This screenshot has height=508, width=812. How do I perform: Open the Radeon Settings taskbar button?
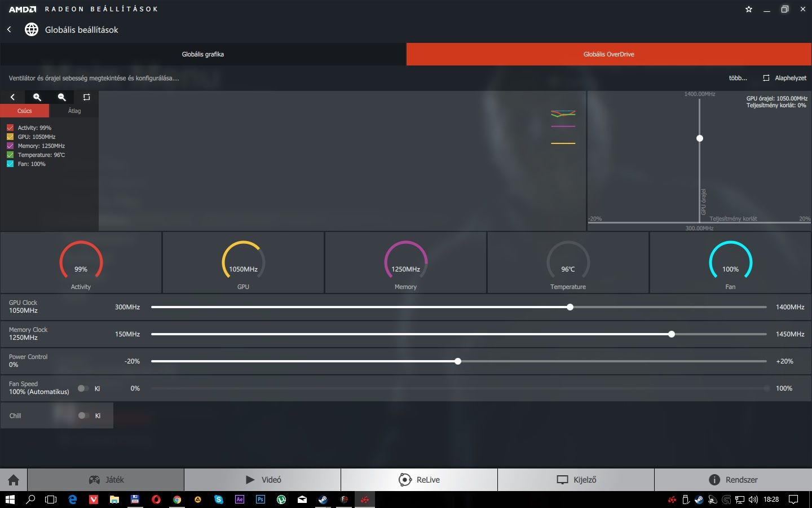[365, 500]
